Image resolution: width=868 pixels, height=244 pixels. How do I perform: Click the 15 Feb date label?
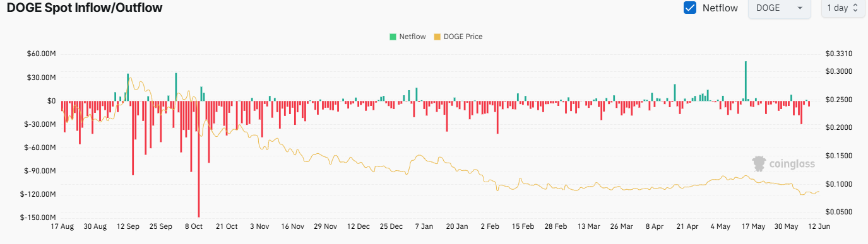[x=523, y=226]
